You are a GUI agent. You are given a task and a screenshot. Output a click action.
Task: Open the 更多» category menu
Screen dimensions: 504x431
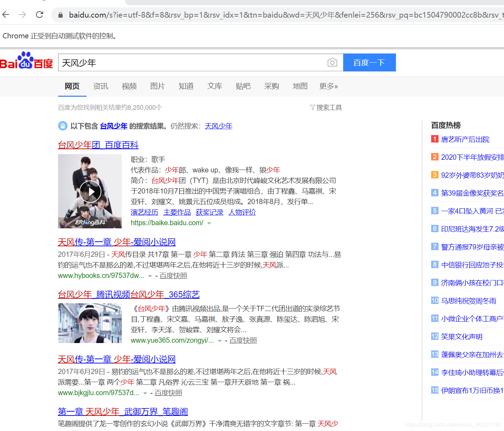click(328, 86)
